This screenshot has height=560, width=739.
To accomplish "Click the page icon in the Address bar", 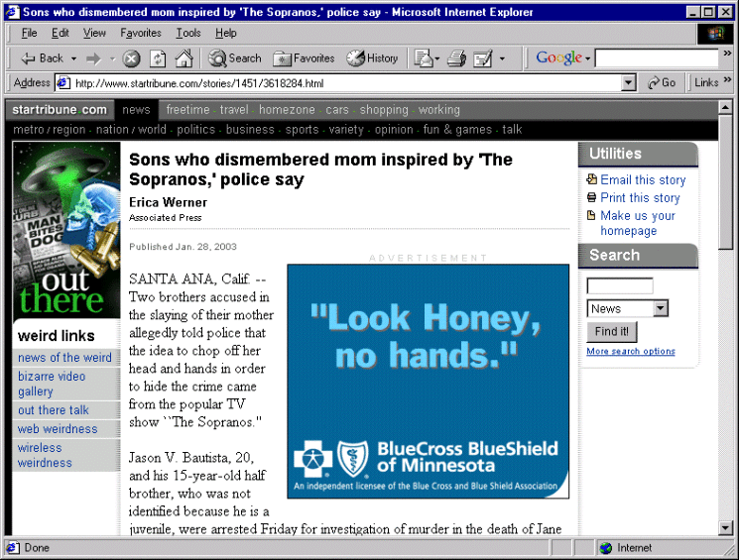I will (x=63, y=83).
